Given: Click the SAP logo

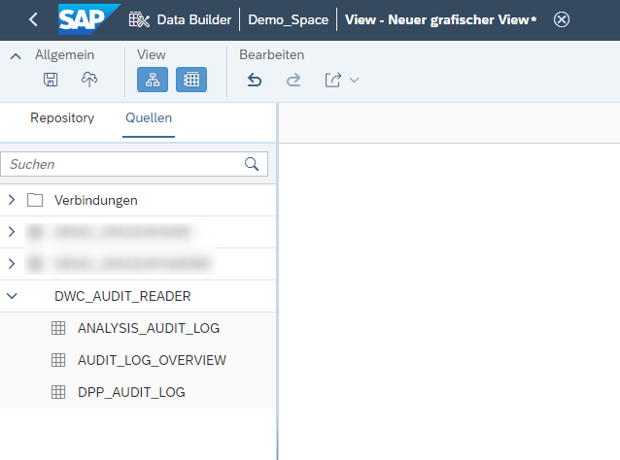Looking at the screenshot, I should click(x=89, y=19).
